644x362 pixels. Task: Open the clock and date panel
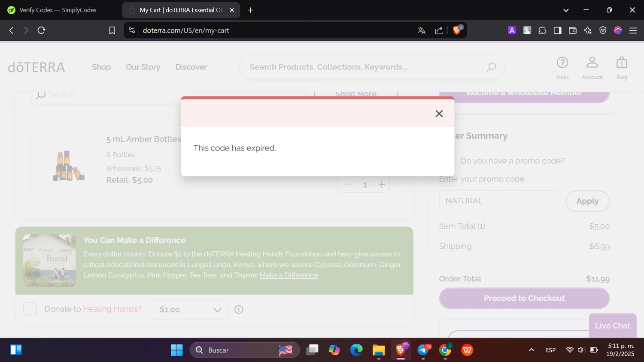click(x=620, y=350)
